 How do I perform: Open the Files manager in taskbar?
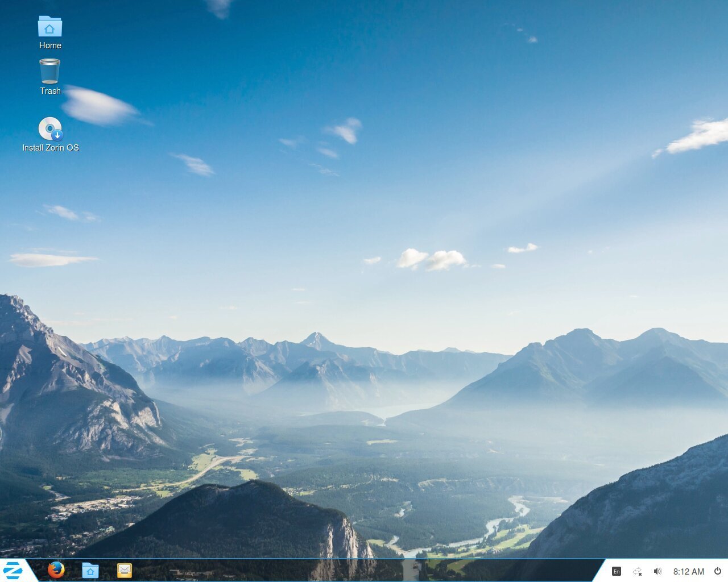[90, 570]
